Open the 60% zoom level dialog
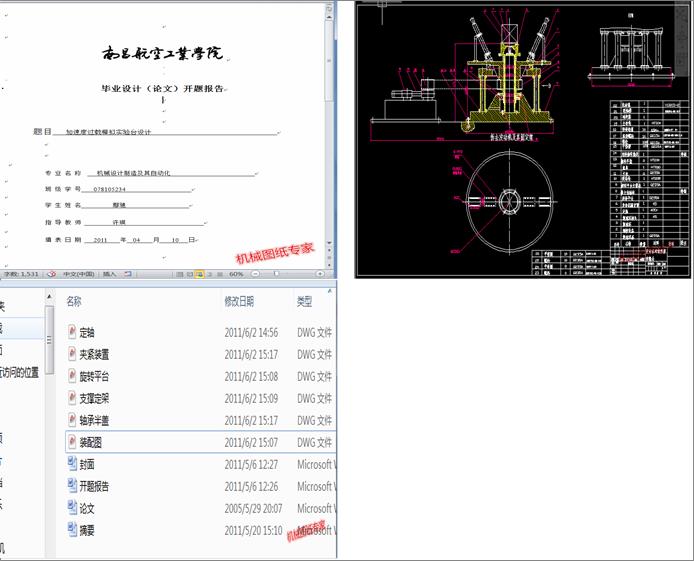 [236, 274]
